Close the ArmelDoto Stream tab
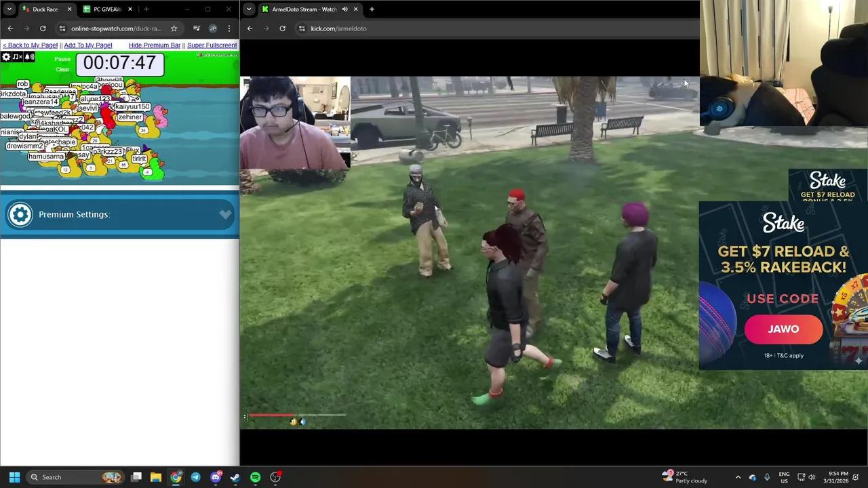Image resolution: width=868 pixels, height=488 pixels. (x=356, y=9)
